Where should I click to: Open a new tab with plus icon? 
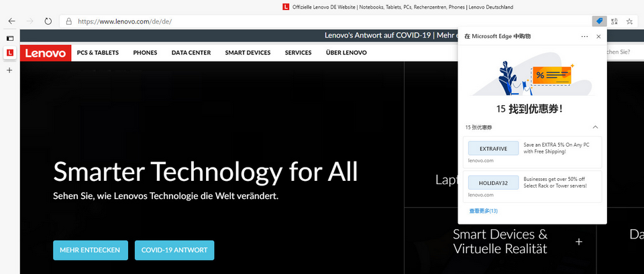[x=10, y=70]
